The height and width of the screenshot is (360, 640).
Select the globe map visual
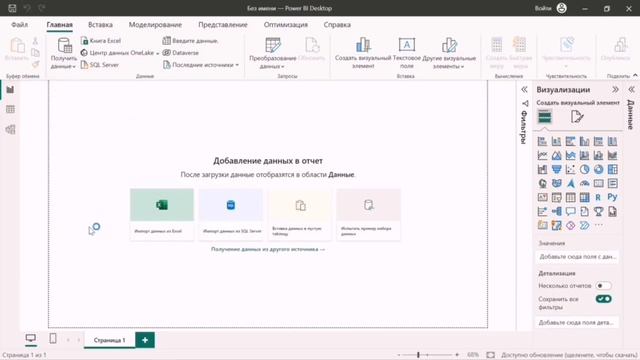coord(542,183)
